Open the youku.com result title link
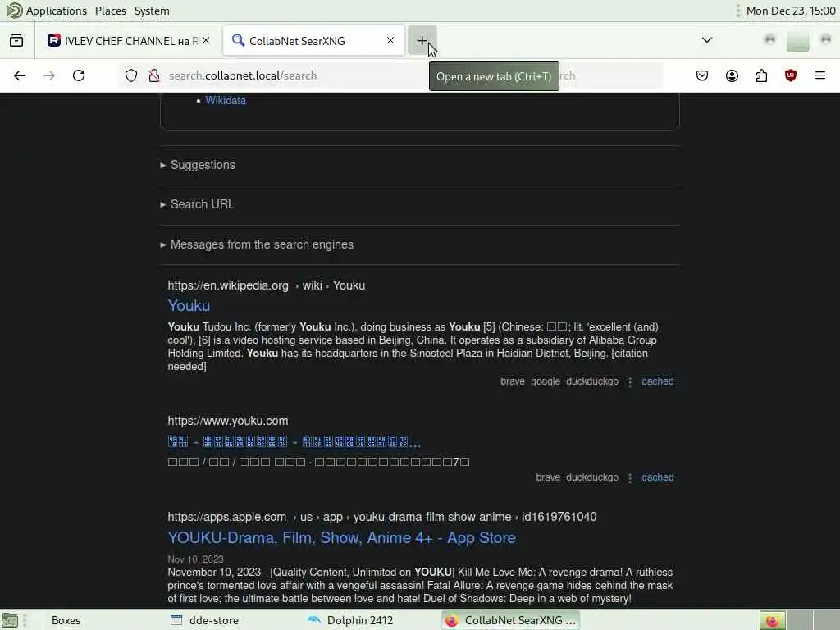 coord(294,442)
